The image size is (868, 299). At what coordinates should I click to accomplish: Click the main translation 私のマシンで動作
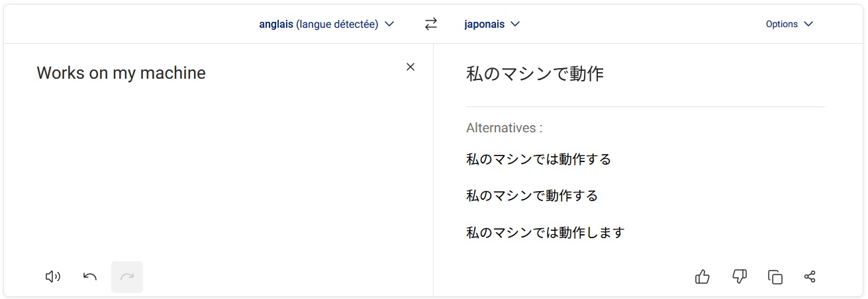[x=535, y=73]
